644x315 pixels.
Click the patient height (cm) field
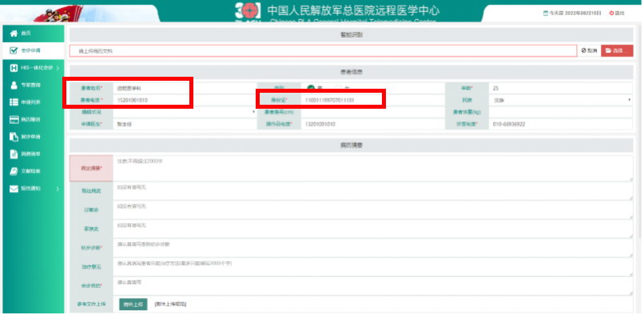[372, 112]
